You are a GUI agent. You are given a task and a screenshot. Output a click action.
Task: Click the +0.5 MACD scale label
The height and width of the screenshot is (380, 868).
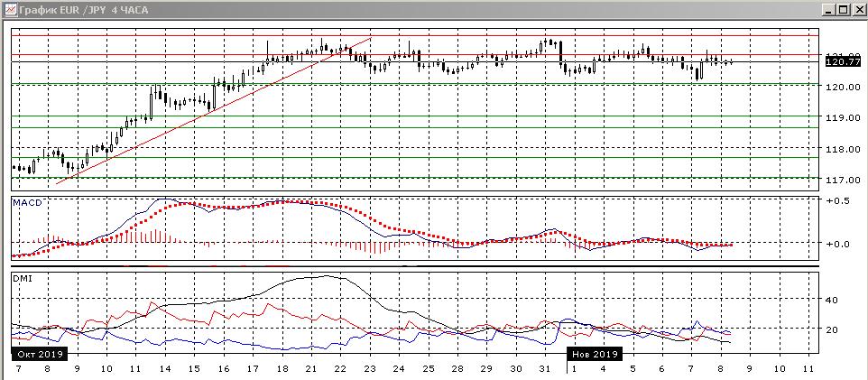pos(838,200)
